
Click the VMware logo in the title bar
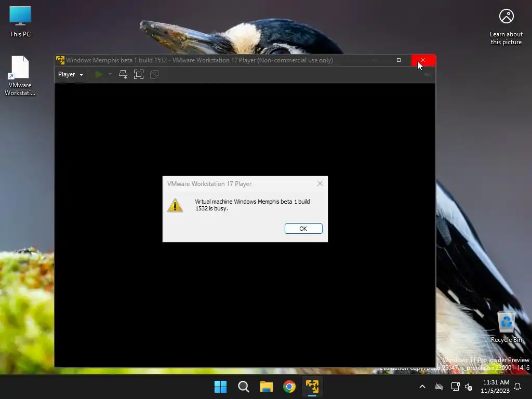pos(60,60)
